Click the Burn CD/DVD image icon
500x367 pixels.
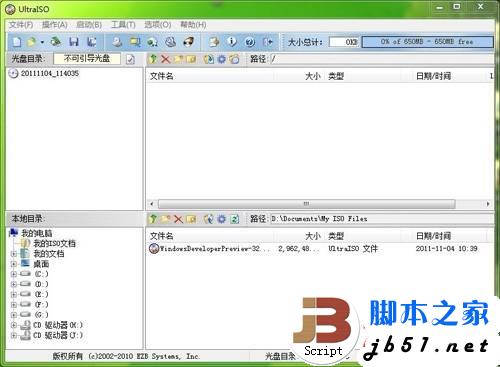(189, 42)
